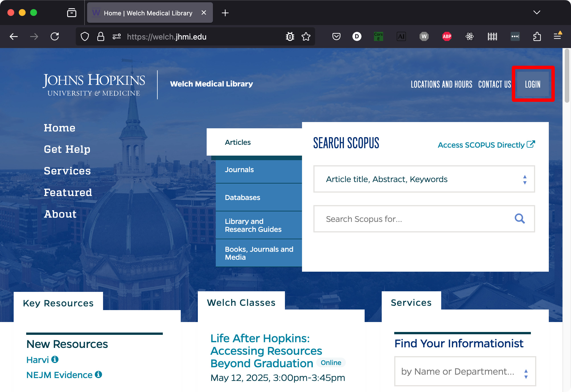Image resolution: width=571 pixels, height=392 pixels.
Task: Open the site permissions icon in address bar
Action: [x=117, y=36]
